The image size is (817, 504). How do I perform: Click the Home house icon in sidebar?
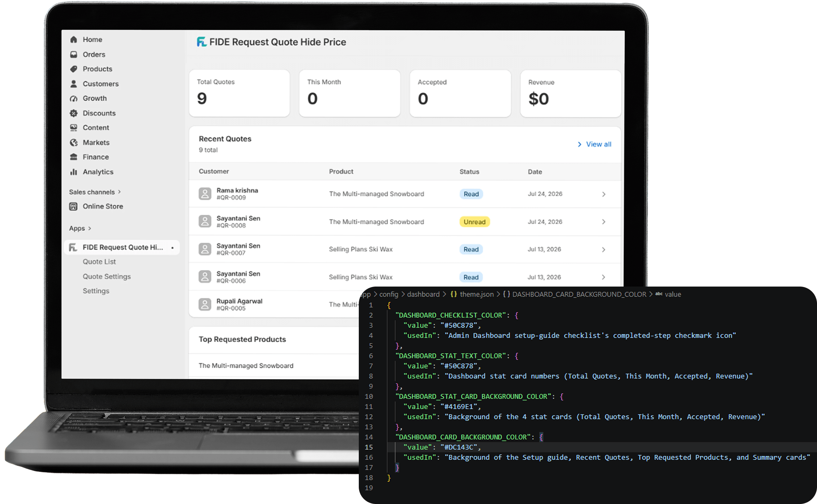(73, 40)
